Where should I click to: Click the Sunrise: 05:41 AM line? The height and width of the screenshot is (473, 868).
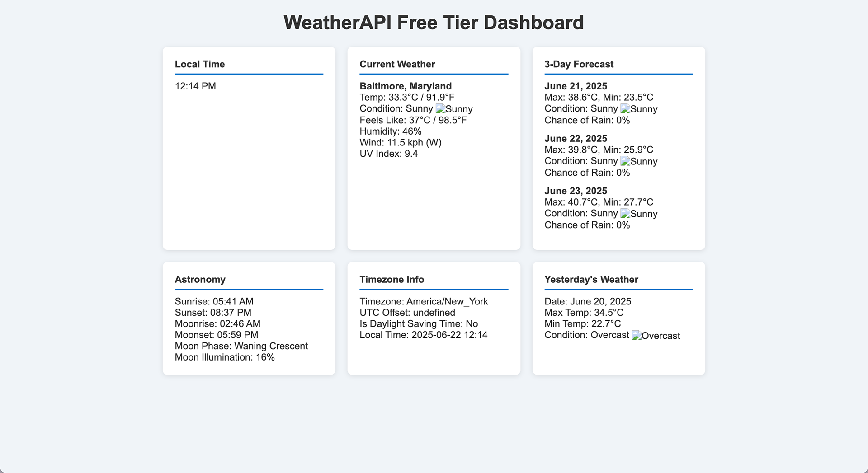214,301
